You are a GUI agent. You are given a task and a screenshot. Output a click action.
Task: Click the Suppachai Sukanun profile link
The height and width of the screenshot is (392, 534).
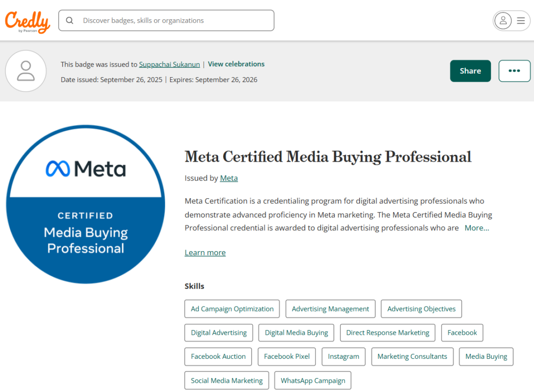tap(169, 64)
